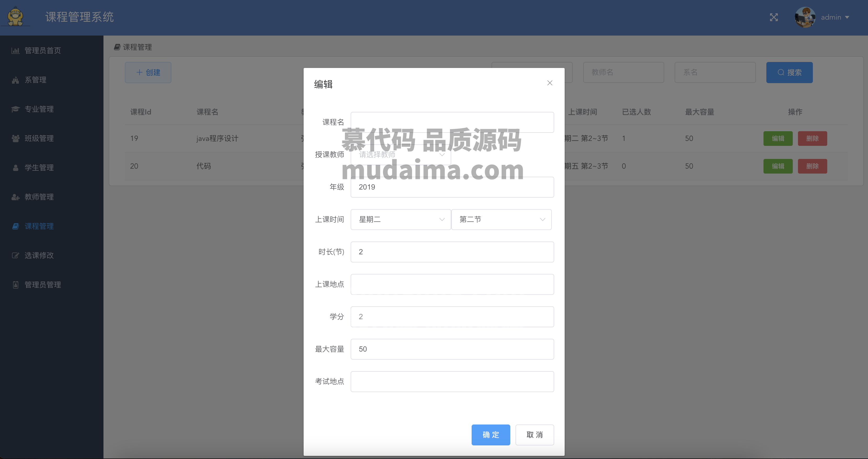Open the 授课教师 select dropdown
This screenshot has height=459, width=868.
point(401,155)
